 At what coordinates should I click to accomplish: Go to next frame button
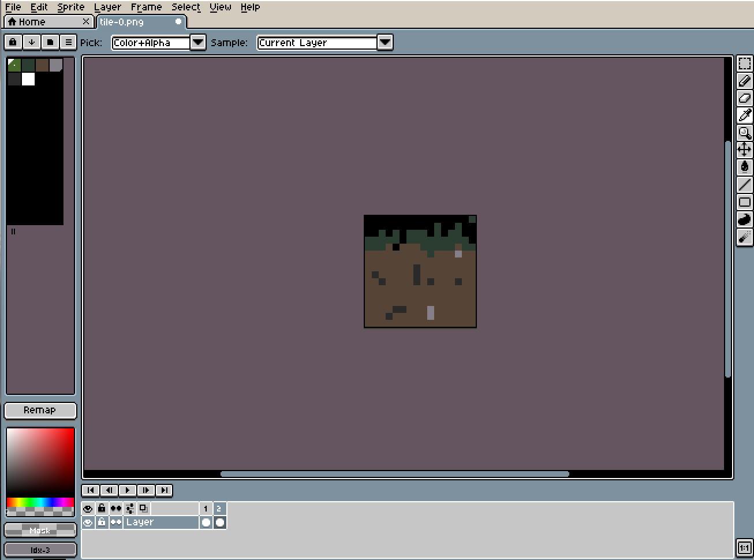click(x=146, y=490)
